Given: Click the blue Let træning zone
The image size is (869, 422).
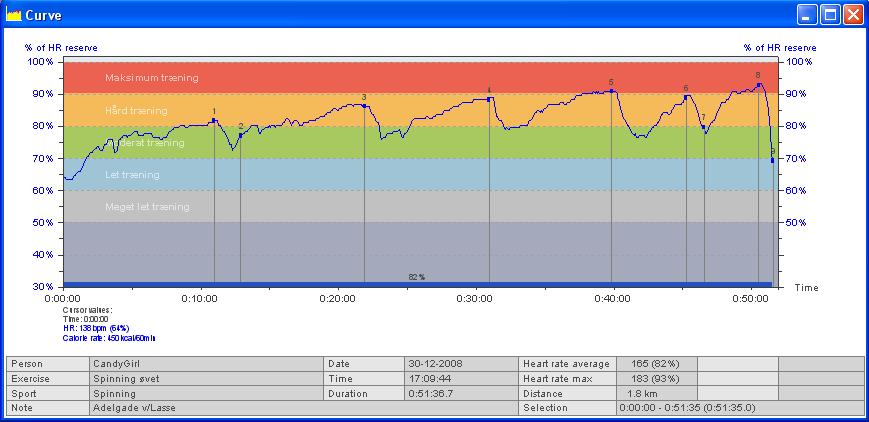Looking at the screenshot, I should [x=421, y=174].
